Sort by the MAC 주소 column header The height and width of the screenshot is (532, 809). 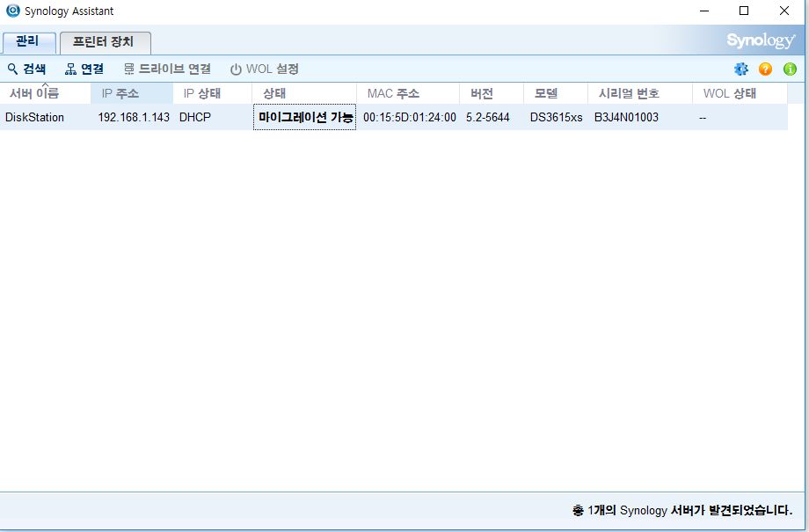408,93
